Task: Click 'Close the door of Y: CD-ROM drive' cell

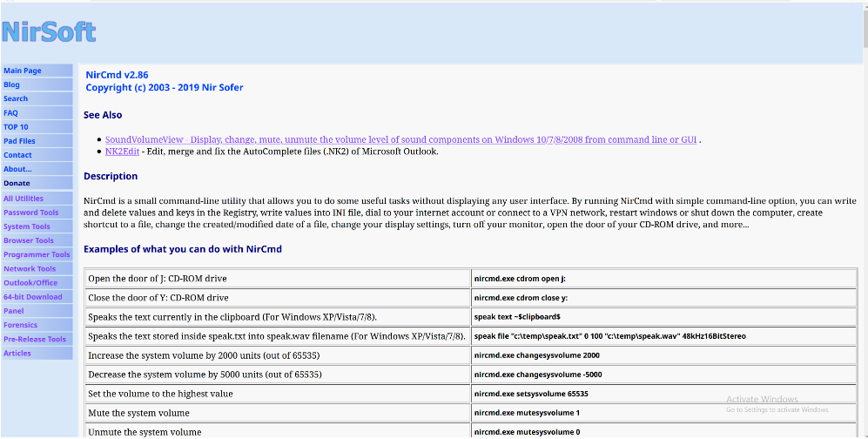Action: click(278, 298)
